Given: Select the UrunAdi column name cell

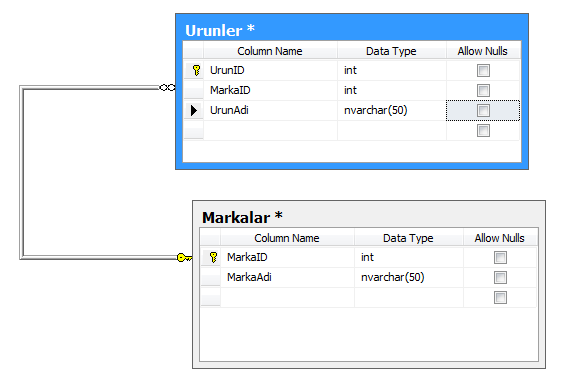Looking at the screenshot, I should point(270,110).
